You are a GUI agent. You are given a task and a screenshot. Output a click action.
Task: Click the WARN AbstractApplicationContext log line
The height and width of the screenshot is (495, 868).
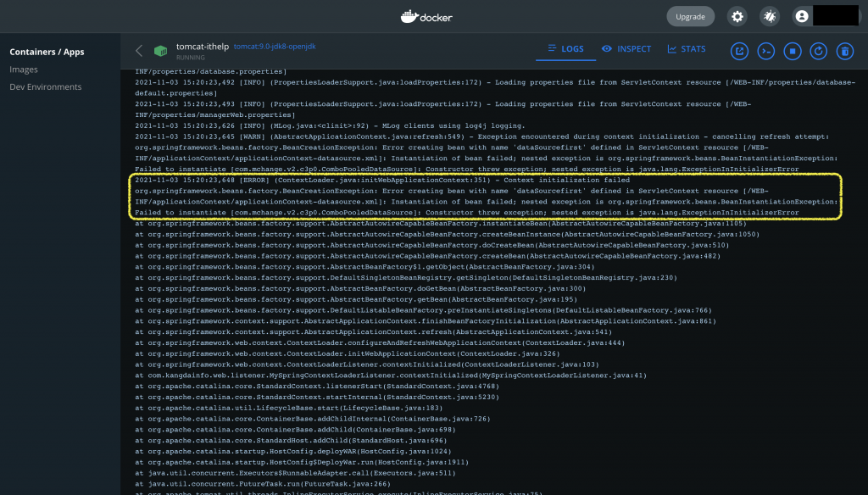click(x=482, y=136)
